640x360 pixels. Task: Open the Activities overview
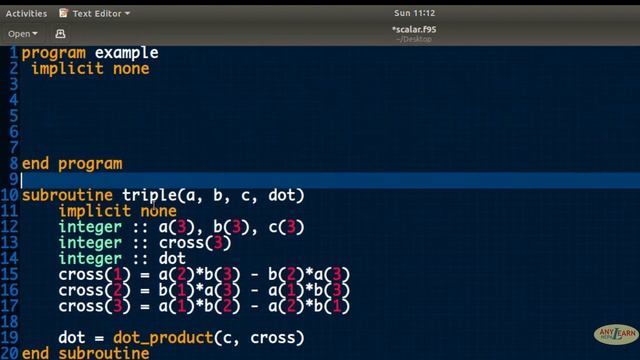[x=27, y=13]
